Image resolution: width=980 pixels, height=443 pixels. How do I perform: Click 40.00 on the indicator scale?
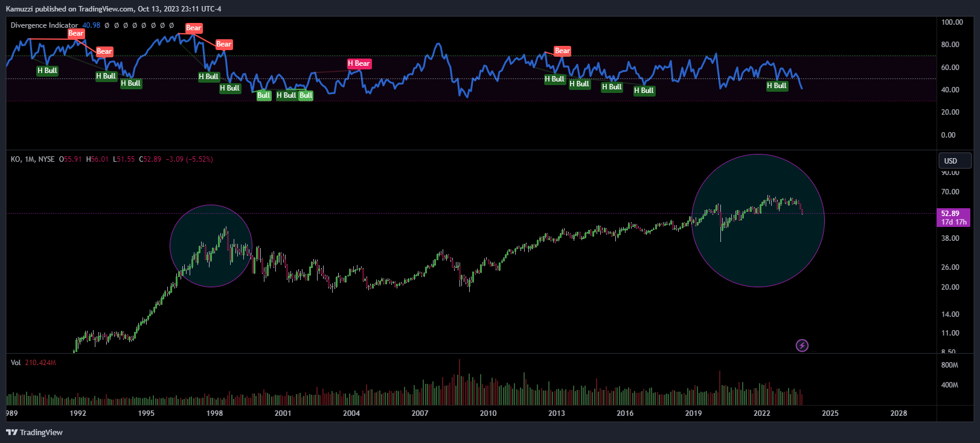click(x=950, y=90)
